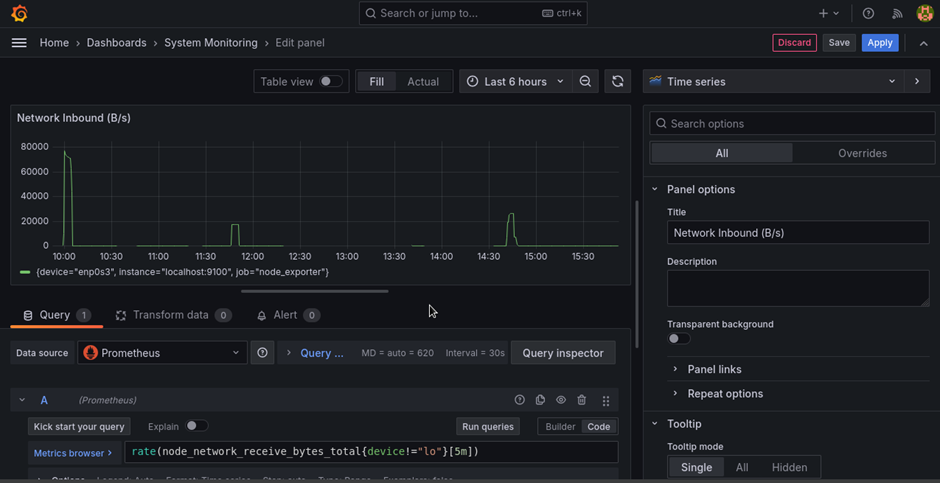The width and height of the screenshot is (940, 483).
Task: Click the zoom out time range icon
Action: pos(585,81)
